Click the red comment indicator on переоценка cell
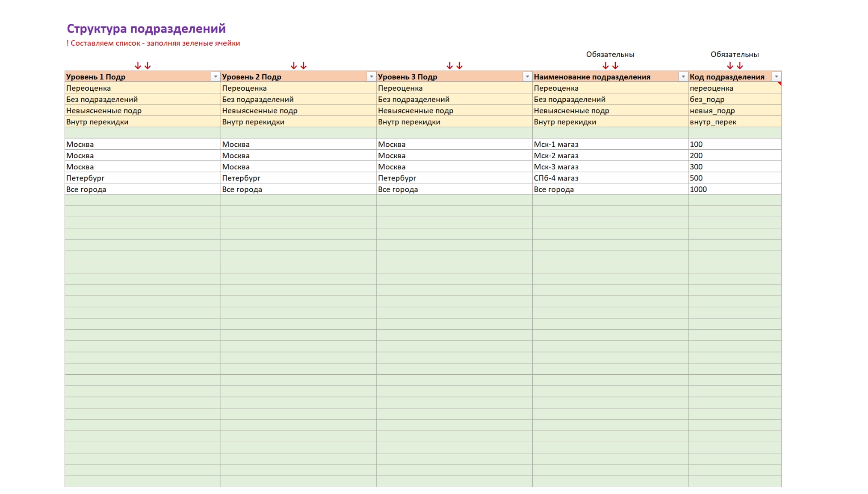 pos(779,84)
